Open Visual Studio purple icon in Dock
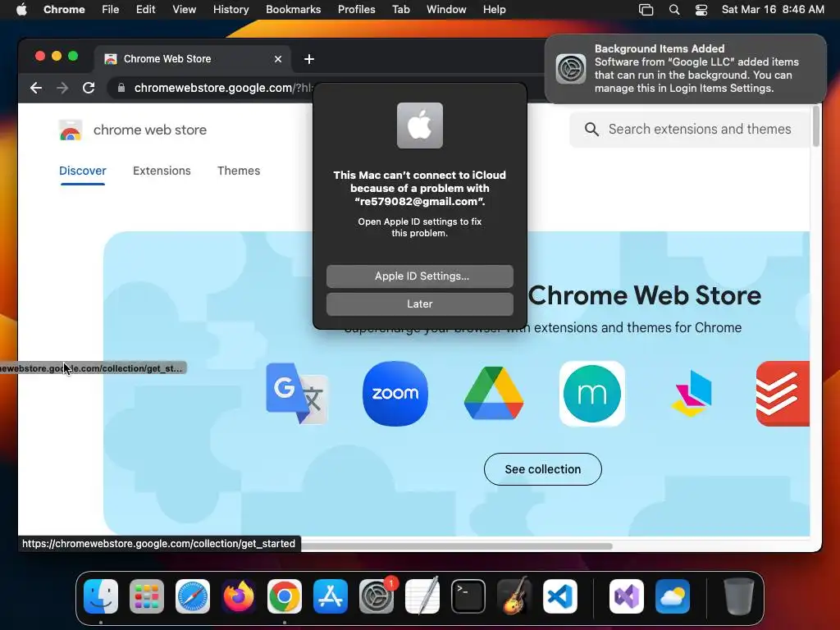 pos(626,596)
